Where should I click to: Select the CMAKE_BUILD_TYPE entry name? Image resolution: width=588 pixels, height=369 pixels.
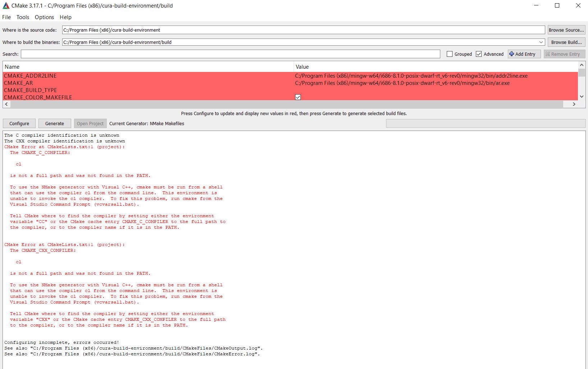(x=31, y=90)
